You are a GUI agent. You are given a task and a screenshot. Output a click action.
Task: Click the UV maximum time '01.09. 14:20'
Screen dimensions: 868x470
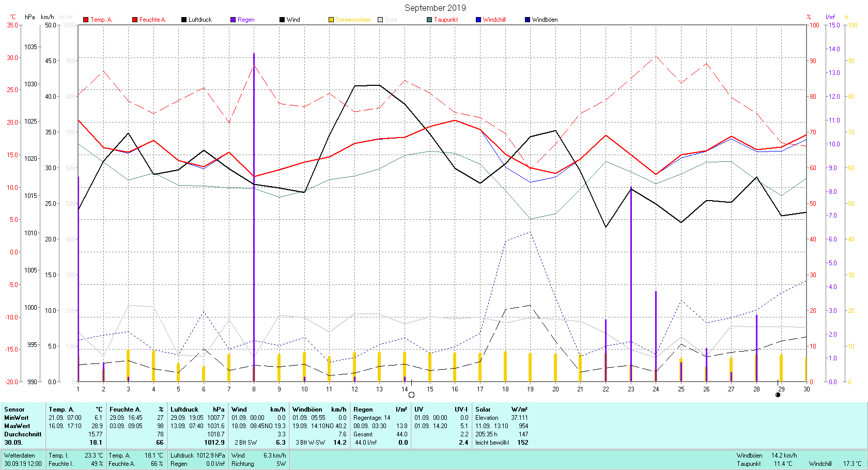pyautogui.click(x=431, y=426)
